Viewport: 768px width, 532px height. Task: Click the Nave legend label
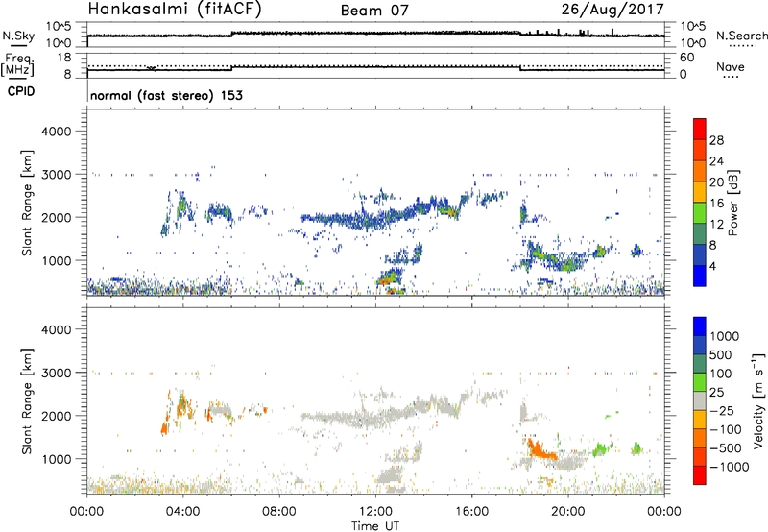[731, 66]
